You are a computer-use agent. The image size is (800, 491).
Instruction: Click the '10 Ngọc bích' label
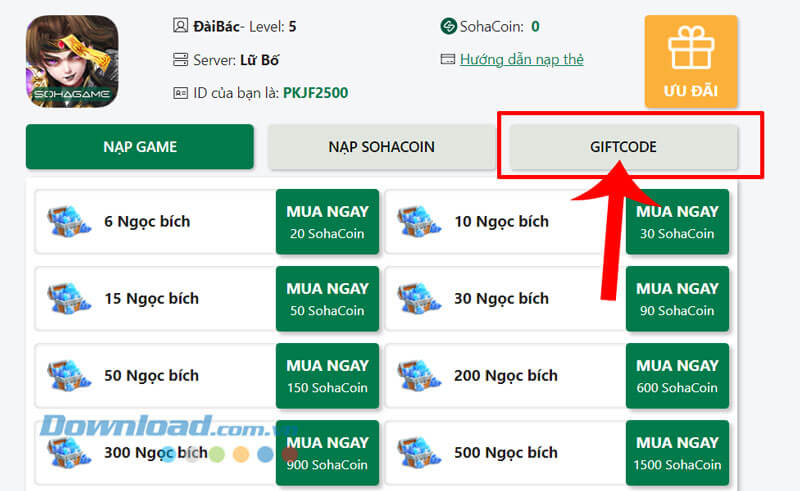pyautogui.click(x=502, y=222)
